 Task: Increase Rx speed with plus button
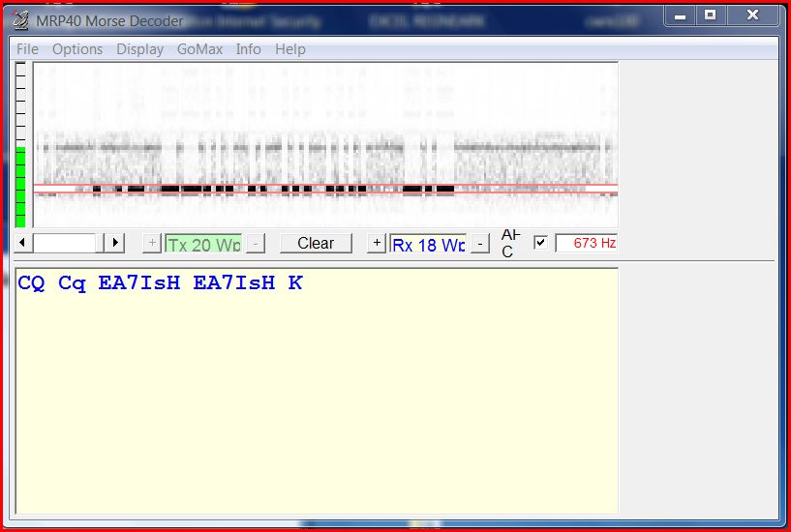tap(377, 243)
